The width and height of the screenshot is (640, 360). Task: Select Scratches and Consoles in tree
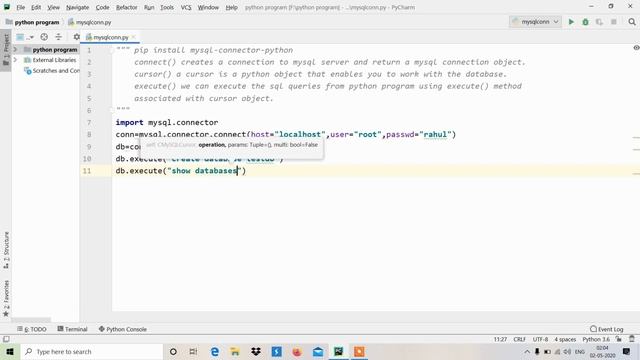[52, 71]
